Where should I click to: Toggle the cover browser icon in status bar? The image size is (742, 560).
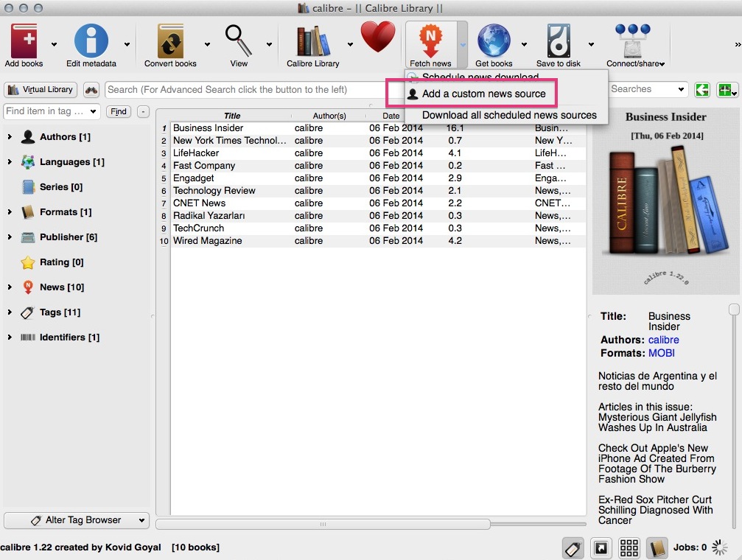tap(601, 548)
